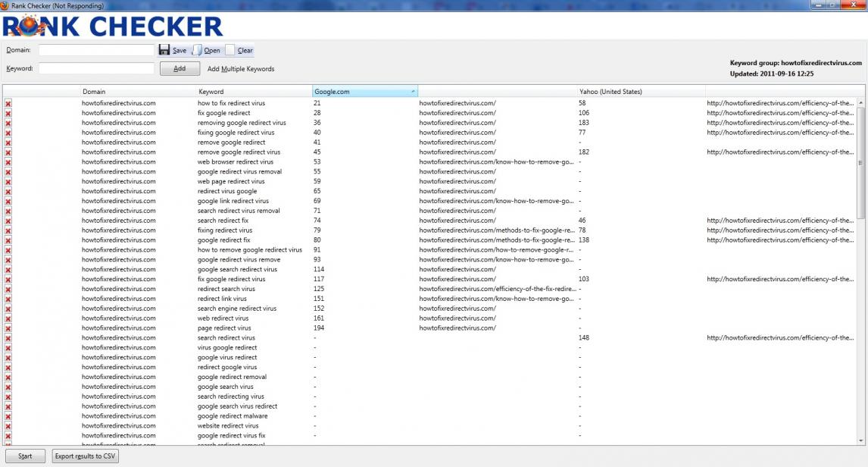Sort by the Keyword column header
This screenshot has height=467, width=868.
tap(254, 92)
